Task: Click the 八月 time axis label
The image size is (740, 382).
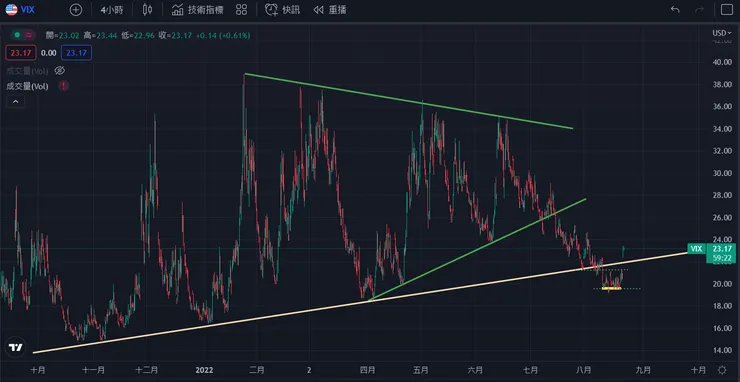Action: point(584,370)
